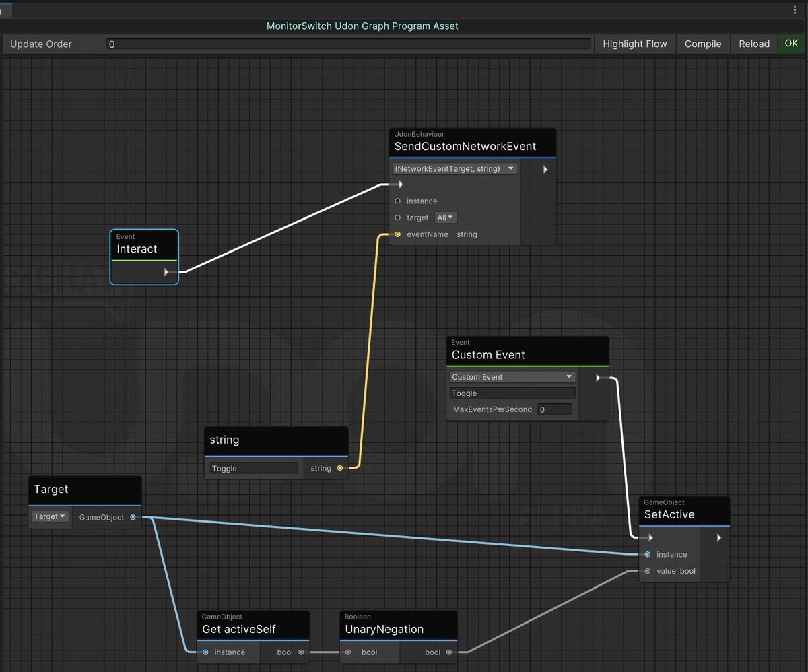This screenshot has width=808, height=672.
Task: Select the string node title
Action: [x=224, y=440]
